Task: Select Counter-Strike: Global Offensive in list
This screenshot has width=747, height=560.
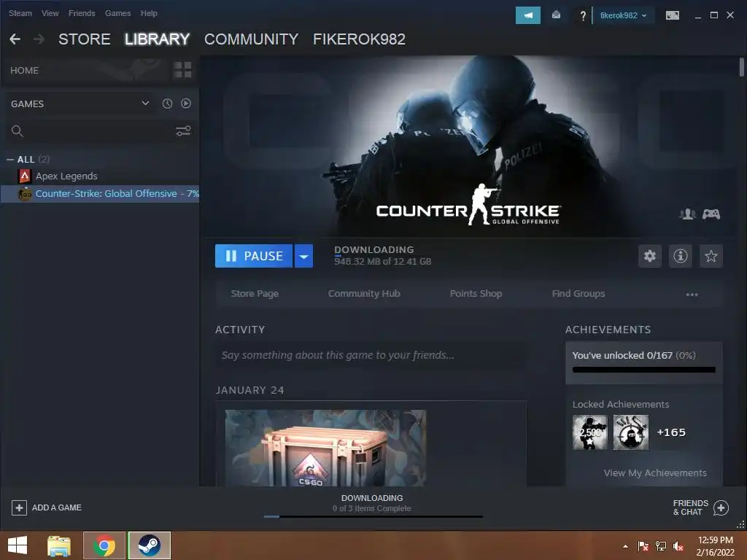Action: [x=100, y=194]
